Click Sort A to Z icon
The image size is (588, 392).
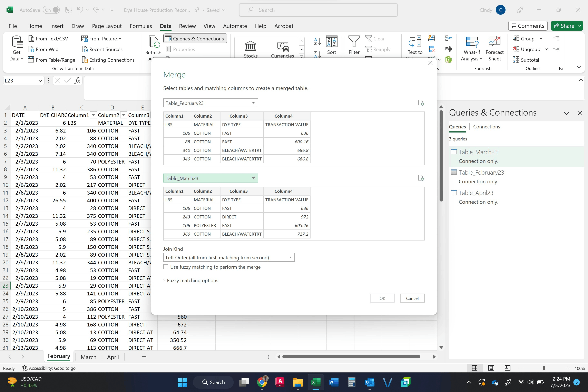click(x=317, y=41)
